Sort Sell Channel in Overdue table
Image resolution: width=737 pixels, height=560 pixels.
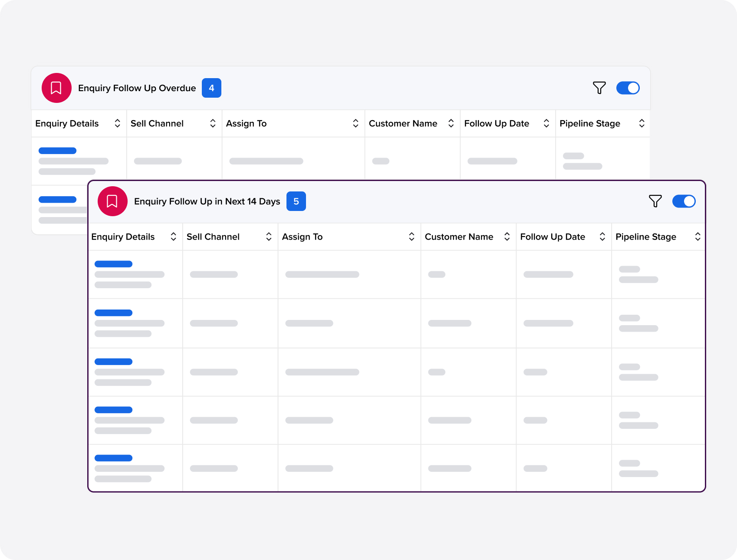[x=213, y=123]
